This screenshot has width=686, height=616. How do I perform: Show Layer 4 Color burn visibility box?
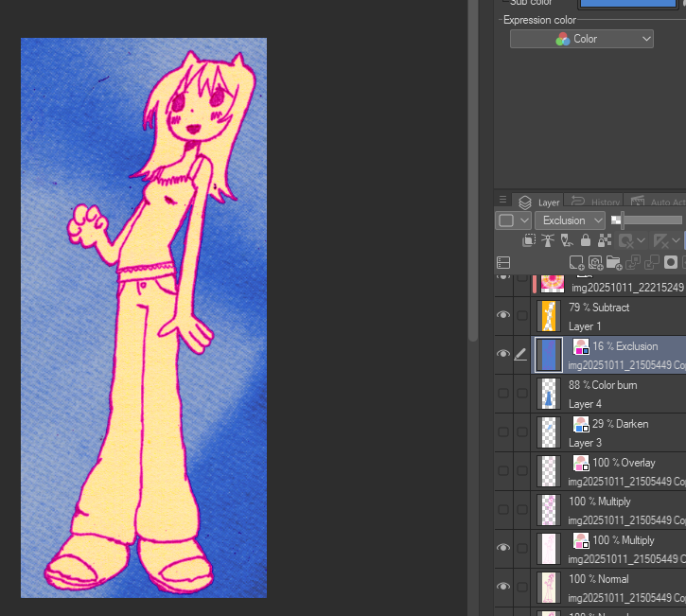point(503,393)
